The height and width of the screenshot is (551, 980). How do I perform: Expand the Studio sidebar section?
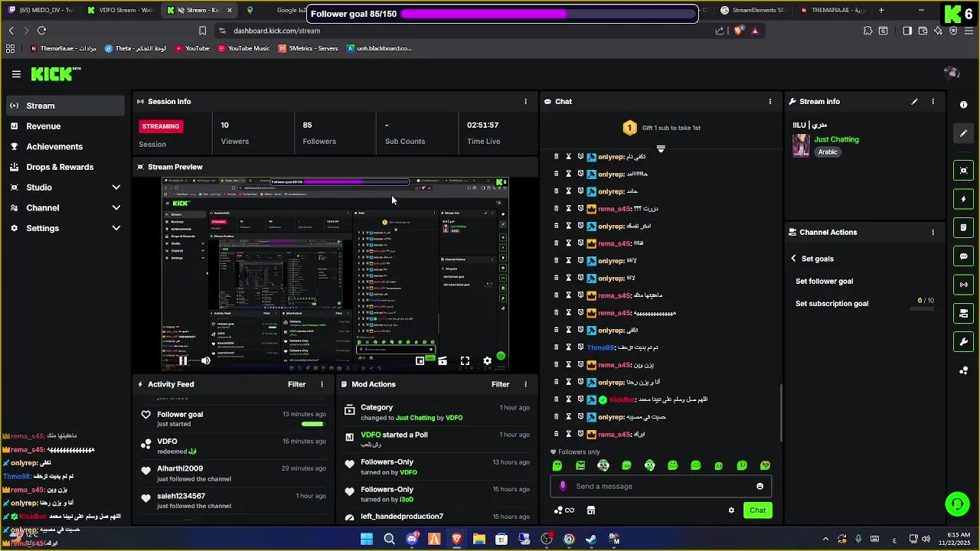[x=116, y=187]
